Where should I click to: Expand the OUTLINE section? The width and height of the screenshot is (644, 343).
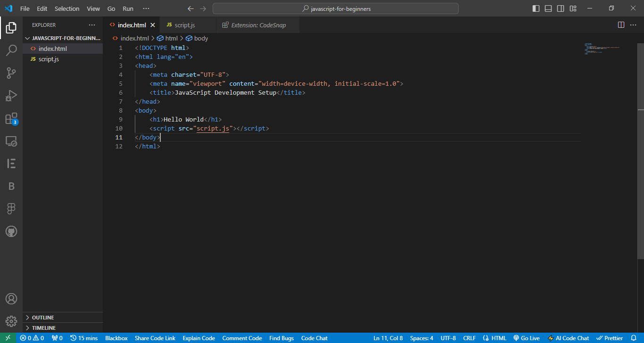coord(63,318)
